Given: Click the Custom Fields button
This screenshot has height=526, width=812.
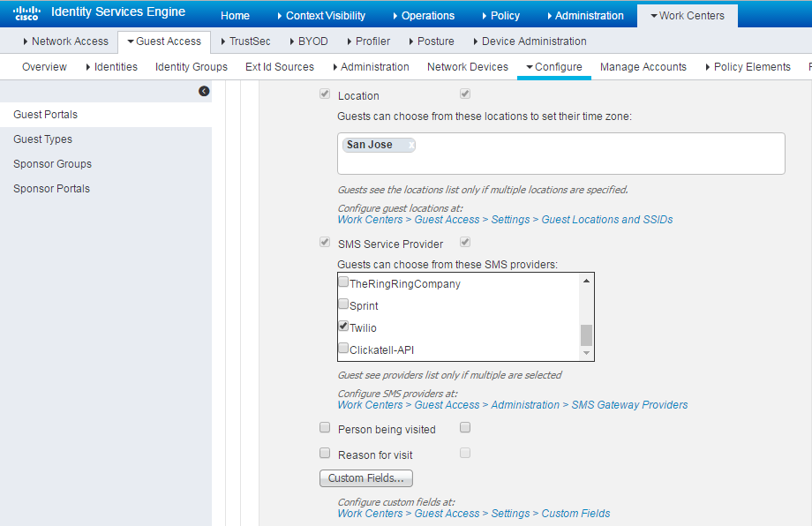Looking at the screenshot, I should [366, 478].
